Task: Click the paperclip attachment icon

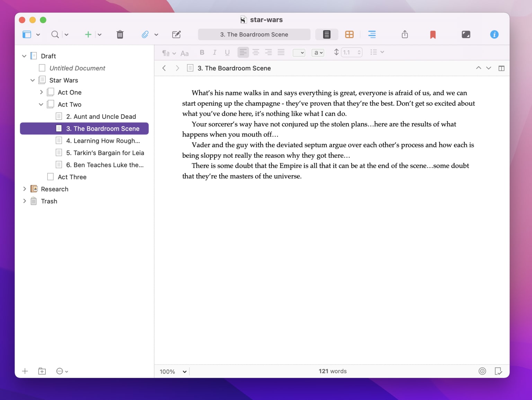Action: click(x=145, y=34)
